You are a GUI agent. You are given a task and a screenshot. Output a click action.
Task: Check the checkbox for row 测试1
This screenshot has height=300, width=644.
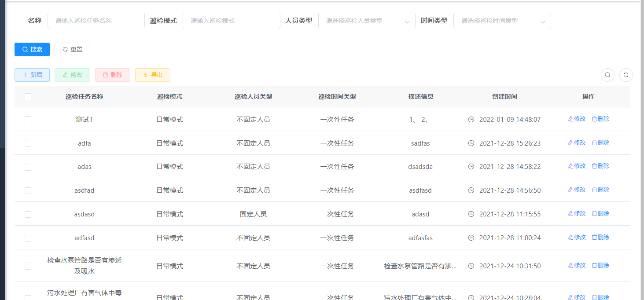coord(28,119)
